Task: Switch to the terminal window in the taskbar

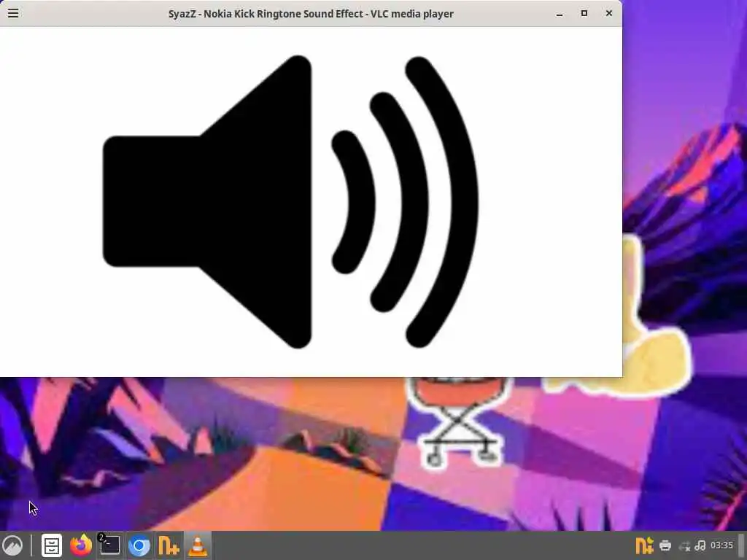Action: 109,545
